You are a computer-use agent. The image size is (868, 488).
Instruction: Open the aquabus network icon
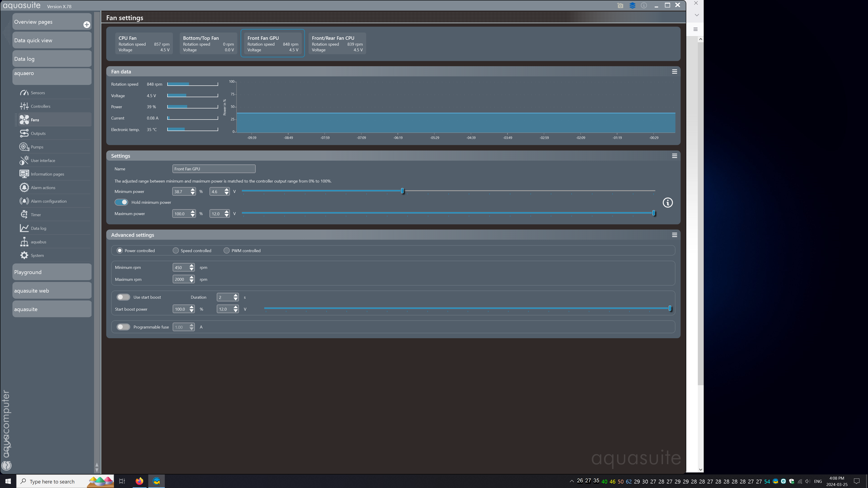point(24,242)
